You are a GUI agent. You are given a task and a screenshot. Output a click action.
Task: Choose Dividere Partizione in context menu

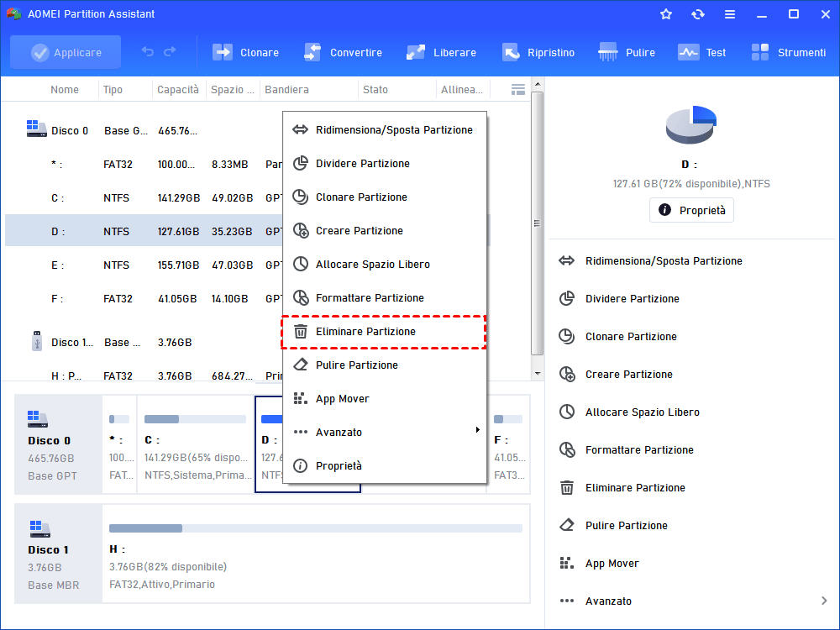point(385,164)
